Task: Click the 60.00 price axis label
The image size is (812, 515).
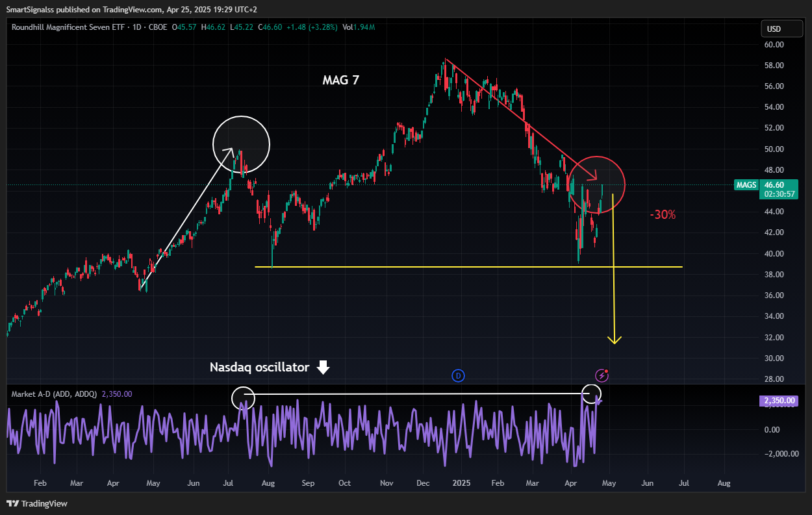Action: (x=774, y=45)
